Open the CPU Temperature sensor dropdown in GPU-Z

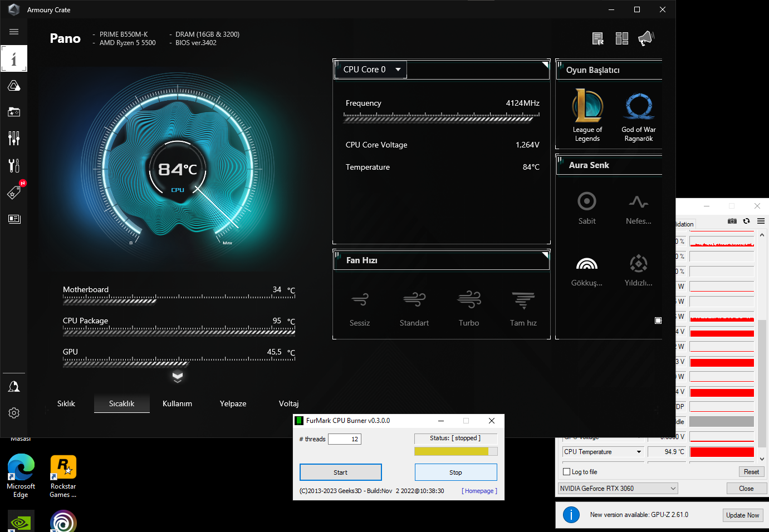tap(603, 452)
